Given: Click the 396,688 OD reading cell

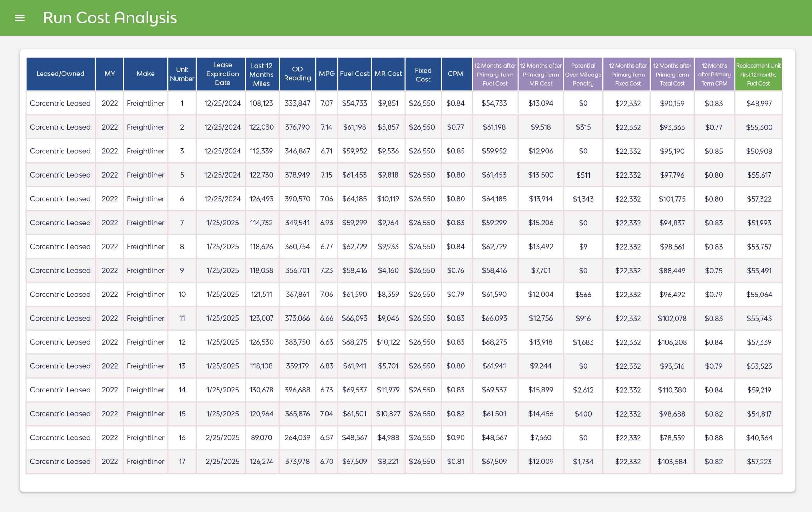Looking at the screenshot, I should click(x=297, y=390).
